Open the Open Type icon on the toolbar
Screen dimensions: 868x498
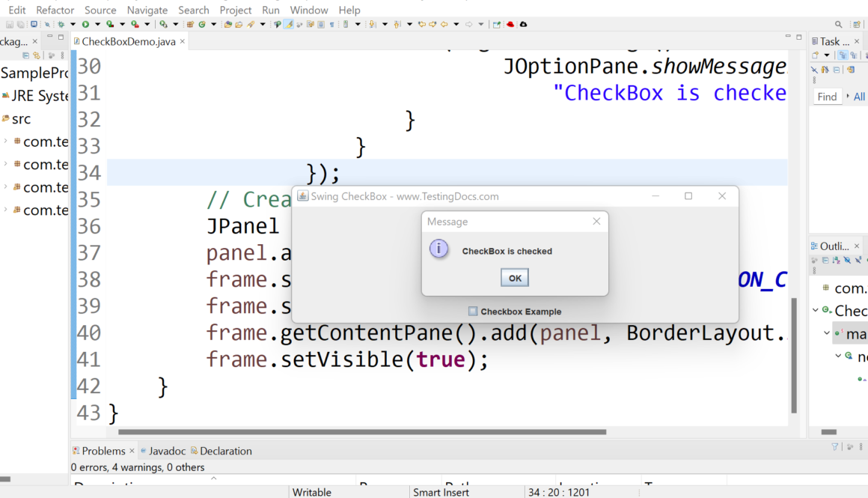229,24
